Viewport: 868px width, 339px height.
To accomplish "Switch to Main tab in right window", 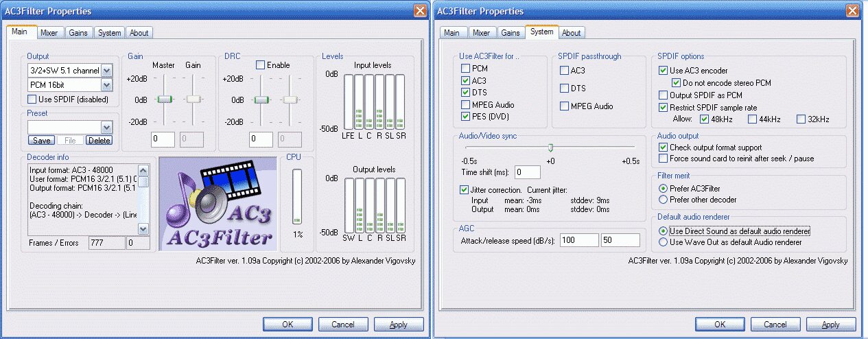I will click(x=451, y=33).
